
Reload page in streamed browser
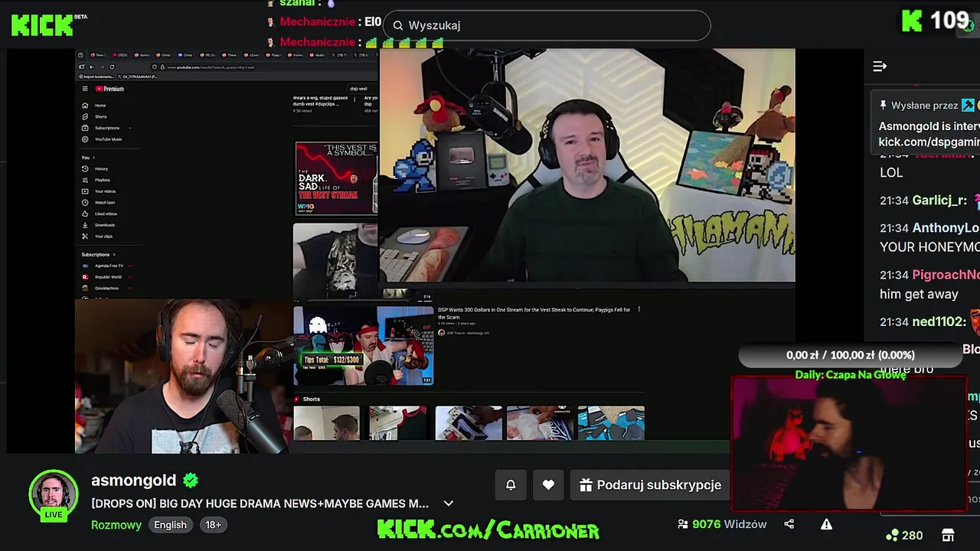tap(112, 67)
